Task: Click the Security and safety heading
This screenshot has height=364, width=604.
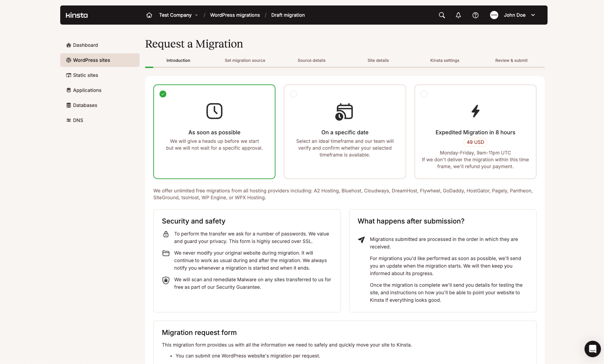Action: pyautogui.click(x=194, y=221)
